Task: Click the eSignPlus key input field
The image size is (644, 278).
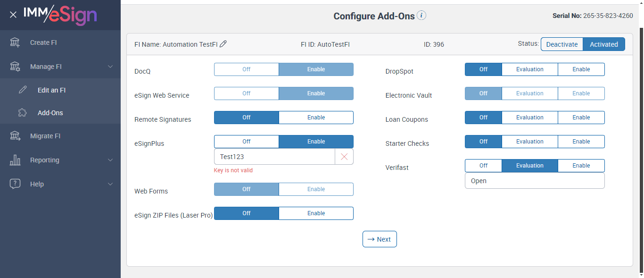Action: pyautogui.click(x=274, y=157)
